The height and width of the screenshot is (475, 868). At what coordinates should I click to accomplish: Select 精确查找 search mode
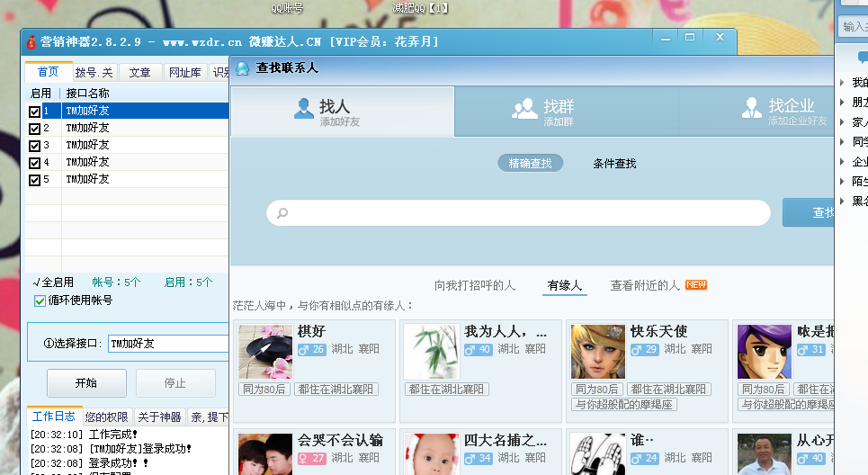point(531,164)
